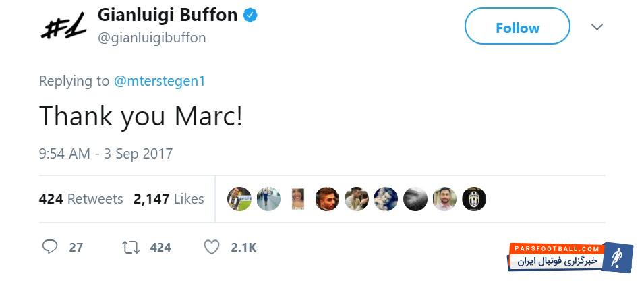Open the Juventus crest avatar
Image resolution: width=644 pixels, height=284 pixels.
point(473,199)
